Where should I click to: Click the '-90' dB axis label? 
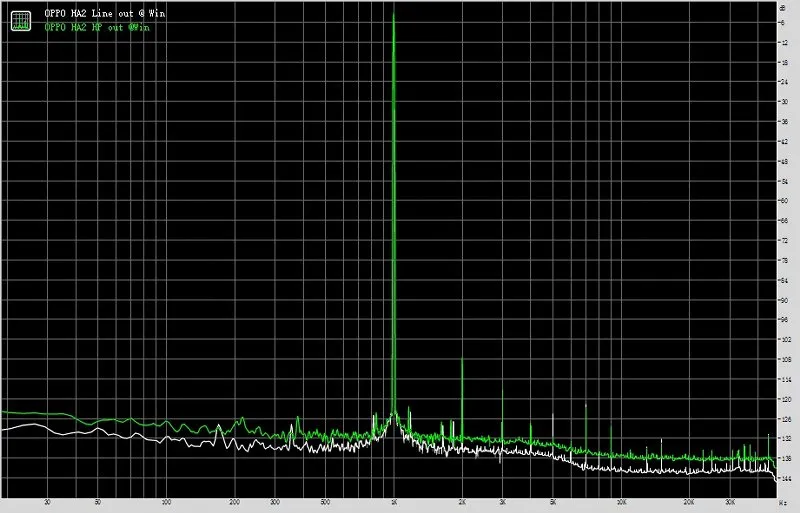tap(784, 300)
